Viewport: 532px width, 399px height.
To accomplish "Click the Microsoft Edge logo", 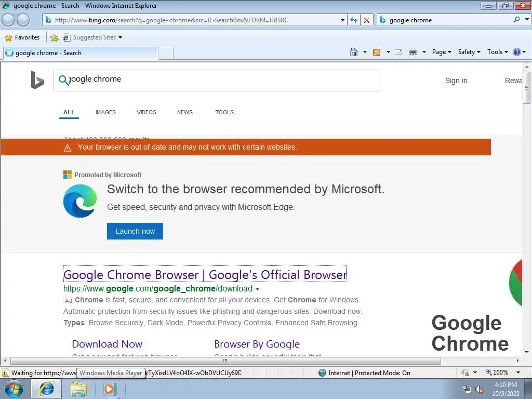I will click(80, 201).
